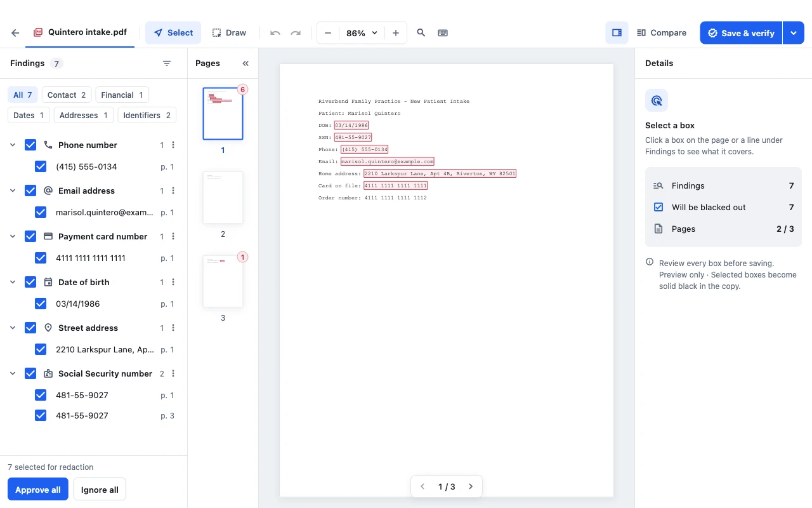Toggle the details side panel icon
812x508 pixels.
[x=617, y=33]
